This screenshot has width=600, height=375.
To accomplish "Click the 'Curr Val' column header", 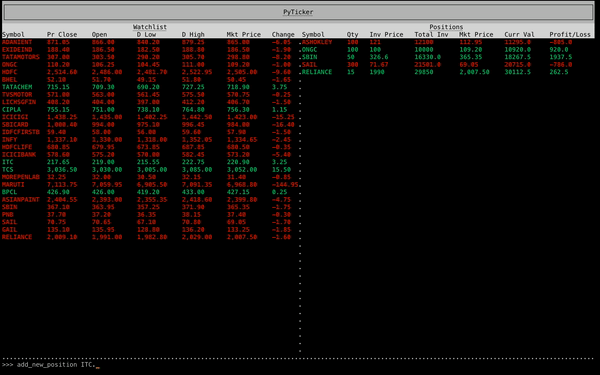I will tap(519, 34).
